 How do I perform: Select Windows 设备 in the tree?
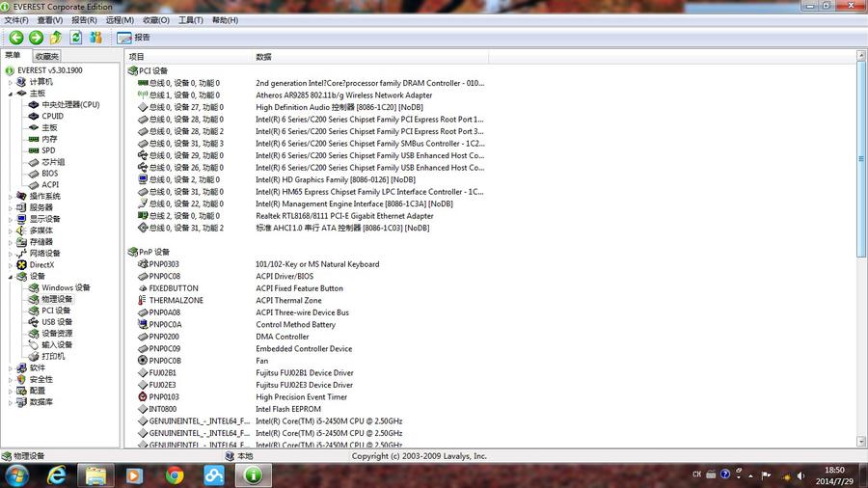[66, 287]
